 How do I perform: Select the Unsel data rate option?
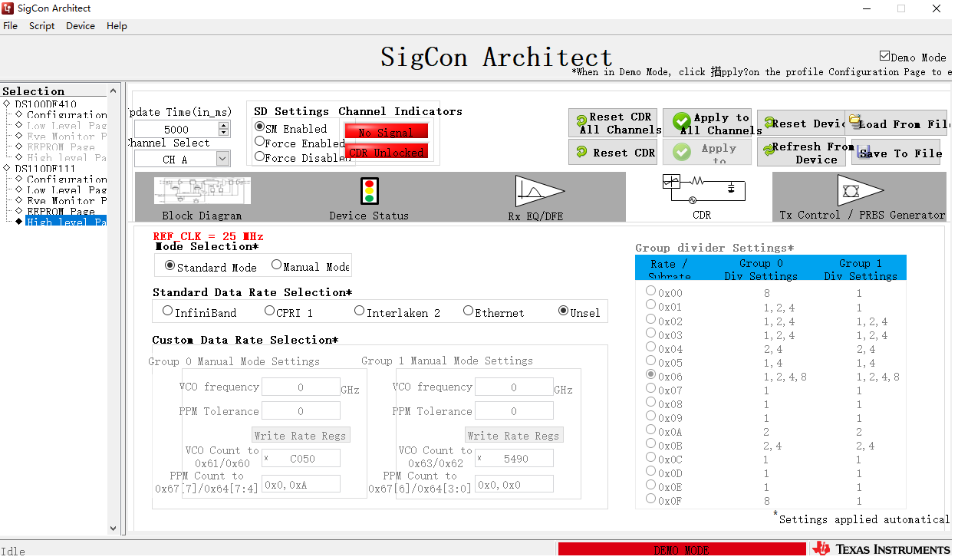point(563,311)
